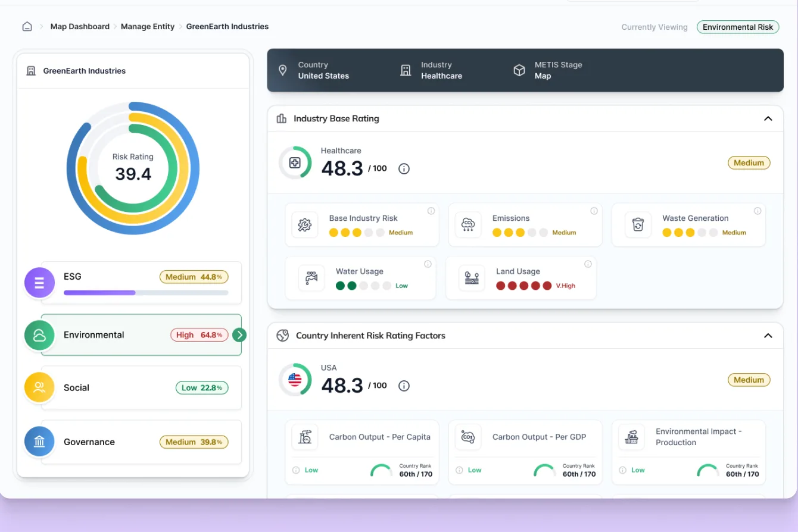Show info on Environmental Impact Production card
Viewport: 798px width, 532px height.
click(623, 470)
